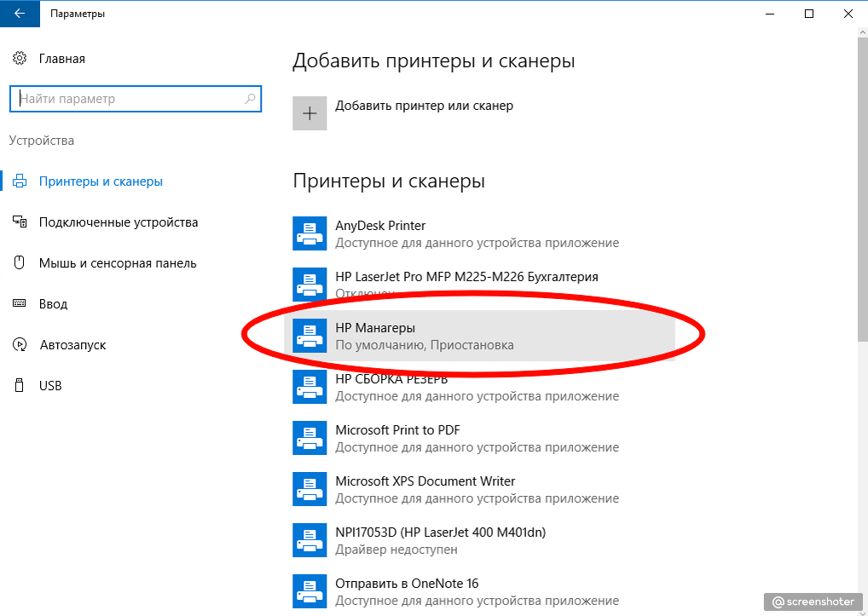Screen dimensions: 868x616
Task: Click HP LaserJet Pro MFP printer icon
Action: (x=310, y=285)
